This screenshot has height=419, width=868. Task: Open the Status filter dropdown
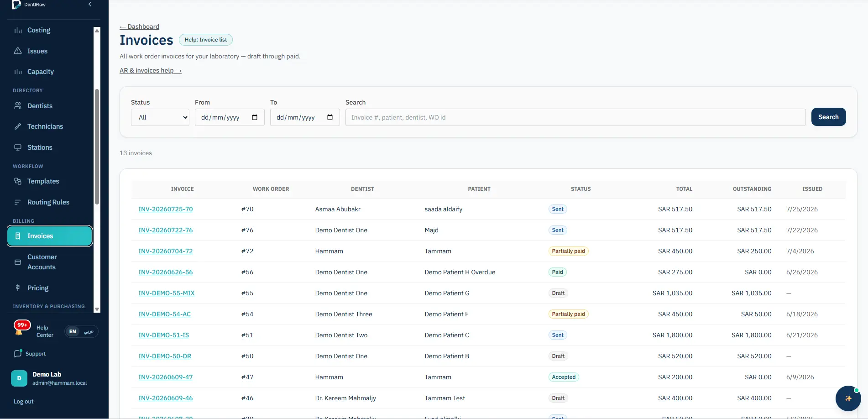click(x=160, y=117)
